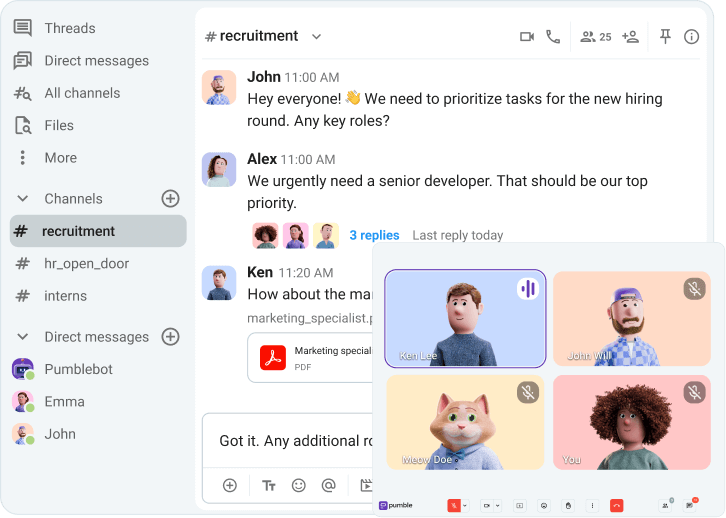Screen dimensions: 726x518
Task: Open the hr_open_door channel
Action: click(x=86, y=263)
